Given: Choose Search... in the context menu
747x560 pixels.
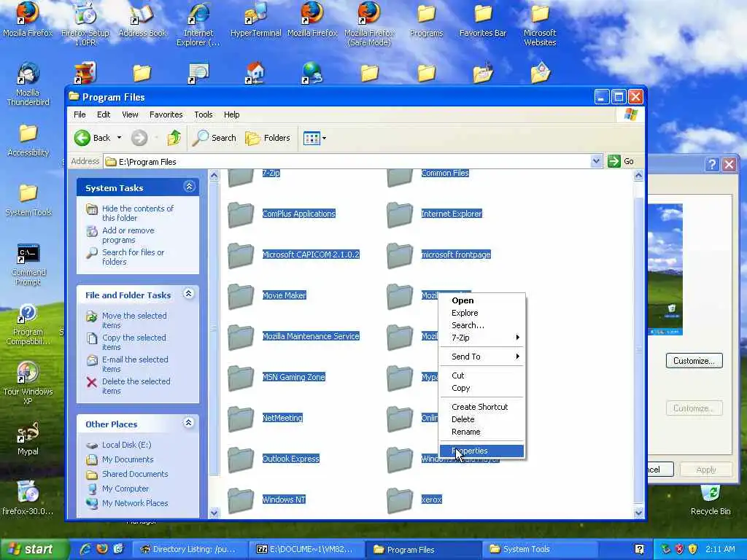Looking at the screenshot, I should pos(481,325).
